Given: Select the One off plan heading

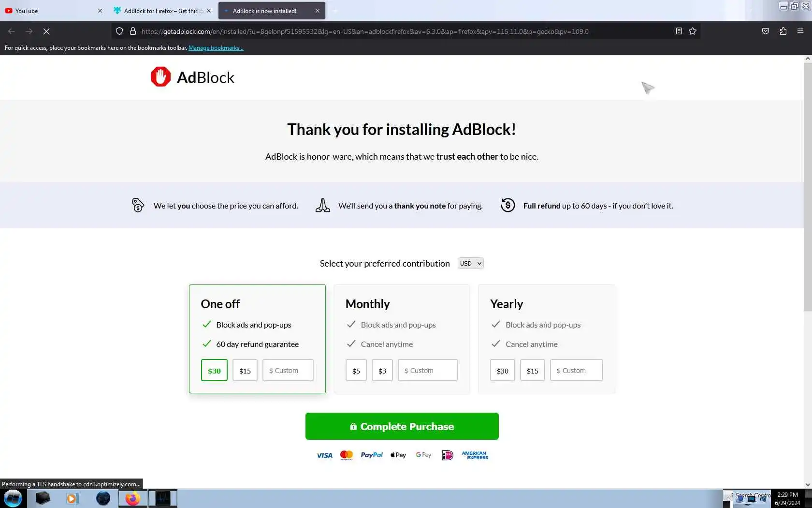Looking at the screenshot, I should [x=220, y=304].
